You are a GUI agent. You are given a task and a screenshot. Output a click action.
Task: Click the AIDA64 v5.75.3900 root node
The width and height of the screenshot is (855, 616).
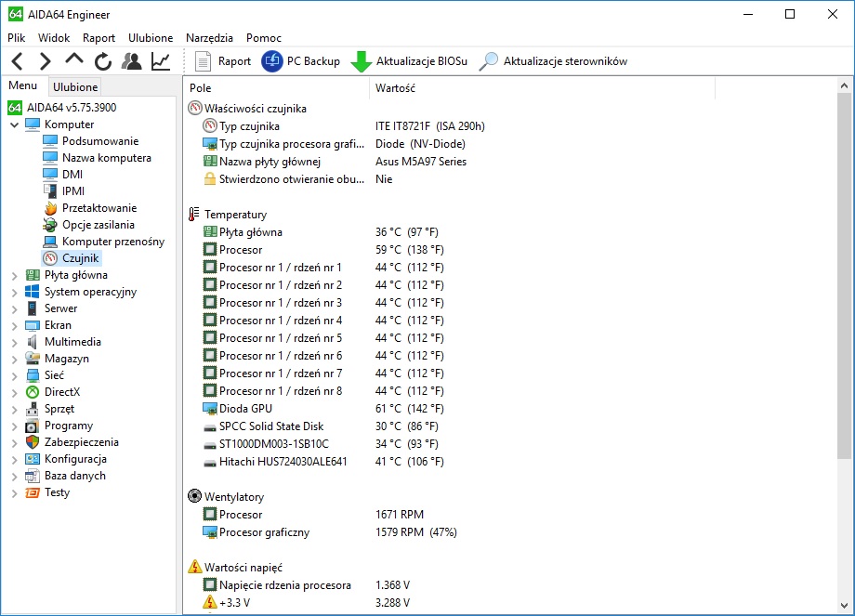[72, 108]
